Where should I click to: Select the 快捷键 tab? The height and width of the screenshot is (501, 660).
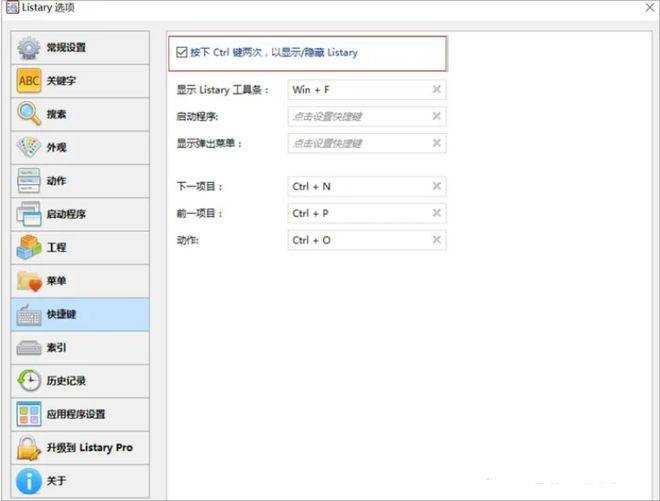coord(80,314)
